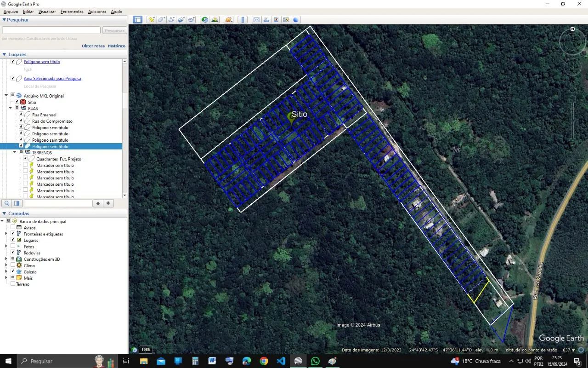Toggle sunlight across the landscape icon
The height and width of the screenshot is (368, 588).
pyautogui.click(x=215, y=20)
